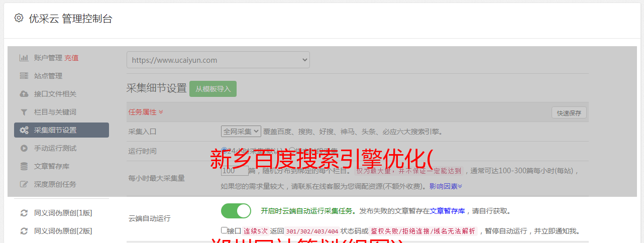Open the site URL dropdown (ucaiyun.com)
The width and height of the screenshot is (644, 243).
(218, 60)
